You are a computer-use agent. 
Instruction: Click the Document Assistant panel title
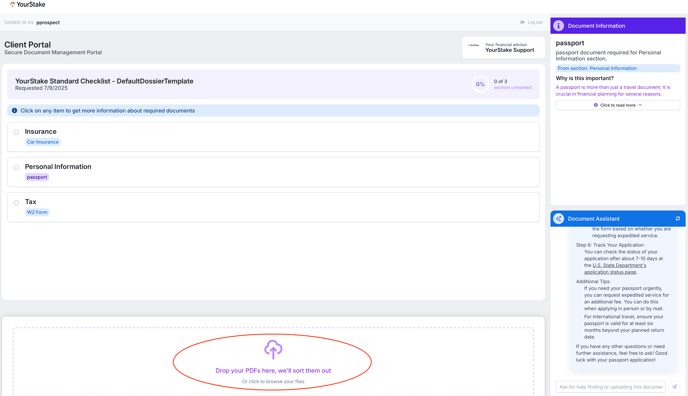pos(593,218)
